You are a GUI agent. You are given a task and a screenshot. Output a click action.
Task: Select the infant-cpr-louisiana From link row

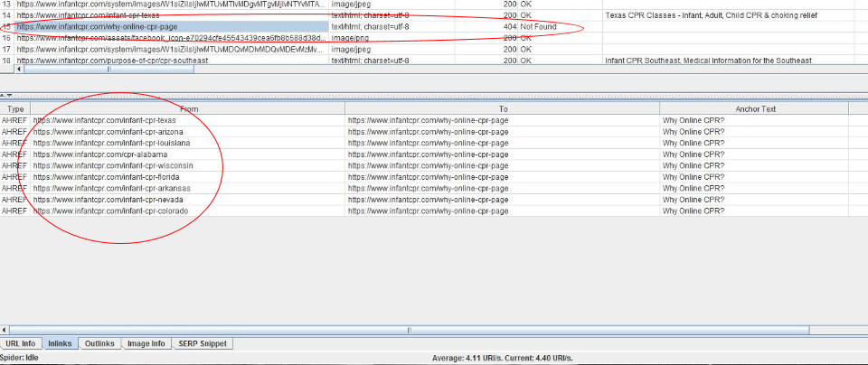(x=188, y=144)
